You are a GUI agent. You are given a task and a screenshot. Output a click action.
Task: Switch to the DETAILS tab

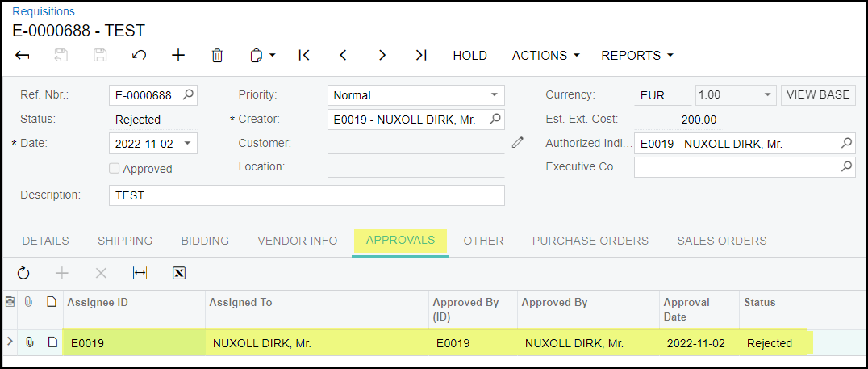tap(45, 241)
